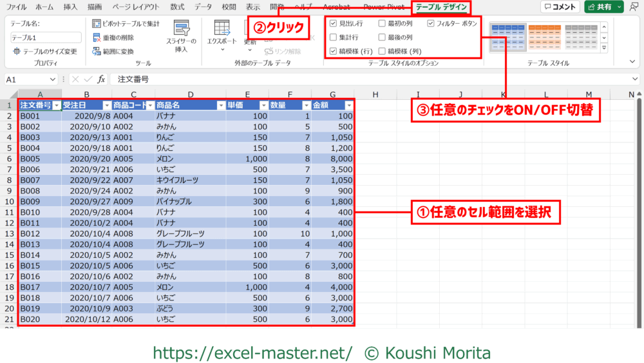Enable the 集計行 total row checkbox

click(x=333, y=37)
